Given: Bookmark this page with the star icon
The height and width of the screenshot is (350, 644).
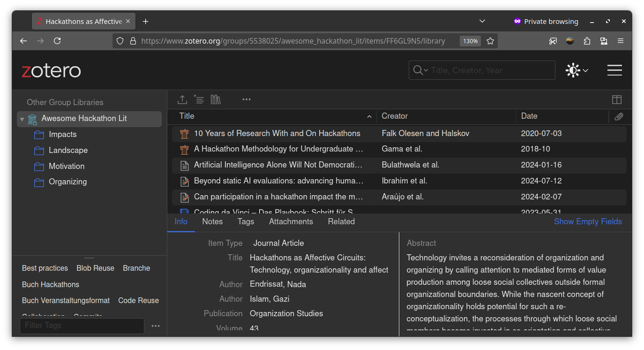Looking at the screenshot, I should click(x=490, y=41).
